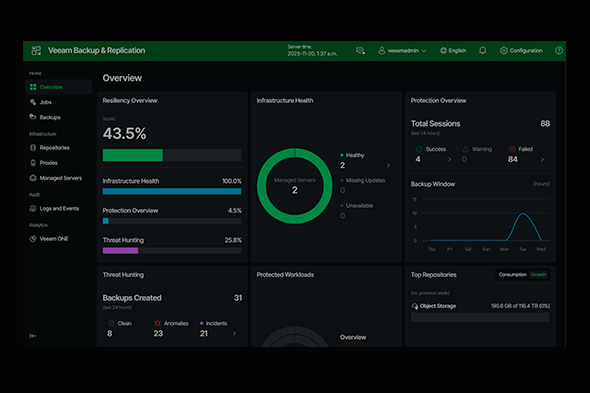Viewport: 590px width, 393px height.
Task: Click the Resiliency score progress bar
Action: point(172,155)
